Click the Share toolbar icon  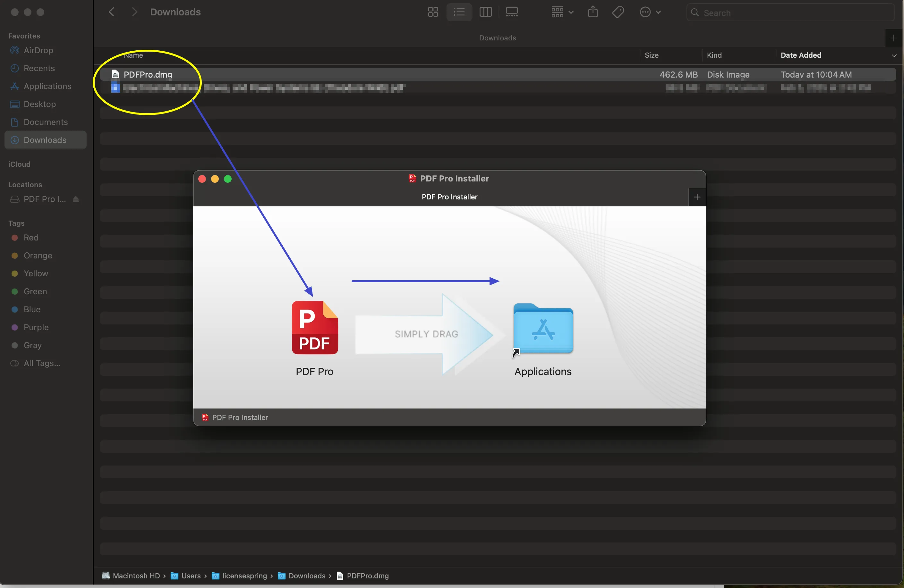(593, 12)
